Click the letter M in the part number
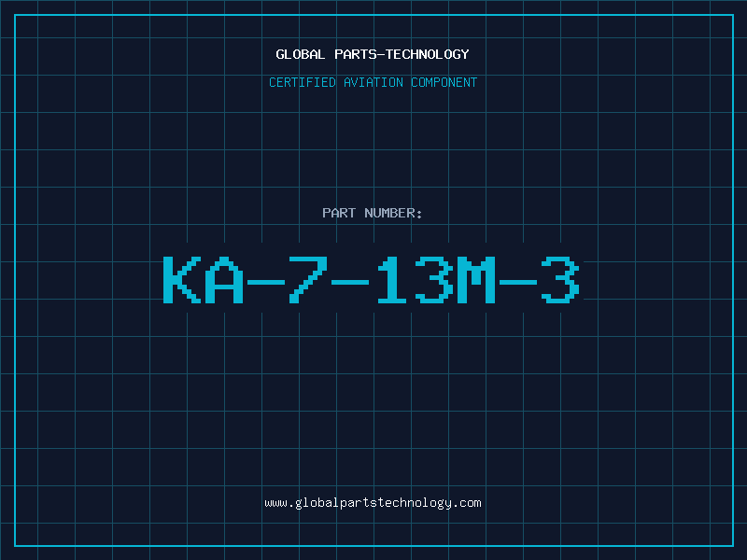The height and width of the screenshot is (560, 747). tap(476, 280)
